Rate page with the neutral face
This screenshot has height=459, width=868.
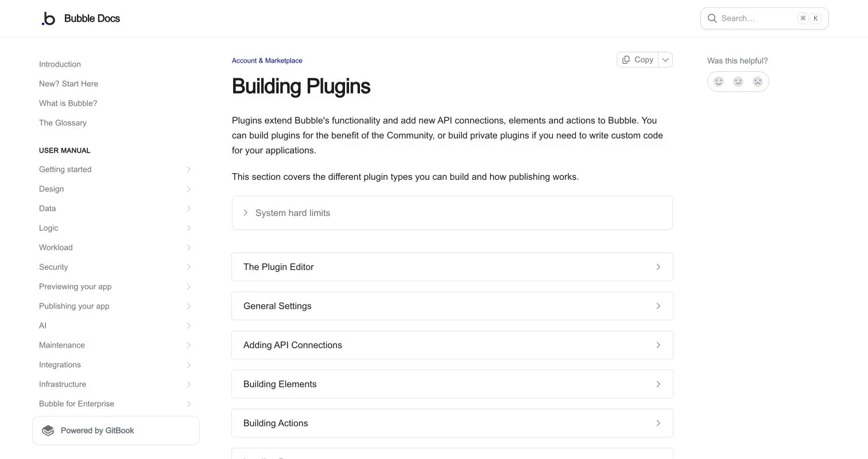(x=738, y=82)
